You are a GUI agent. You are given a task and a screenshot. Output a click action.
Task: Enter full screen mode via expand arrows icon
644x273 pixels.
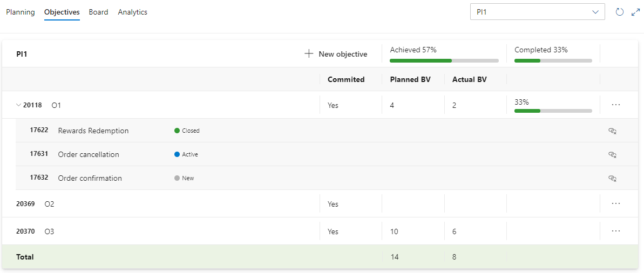pyautogui.click(x=635, y=12)
